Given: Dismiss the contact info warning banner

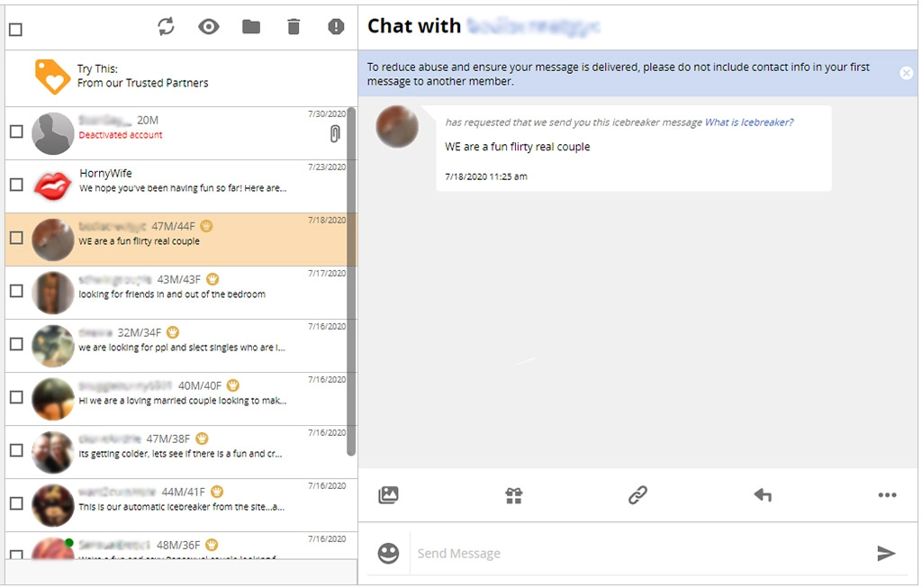Looking at the screenshot, I should 908,73.
